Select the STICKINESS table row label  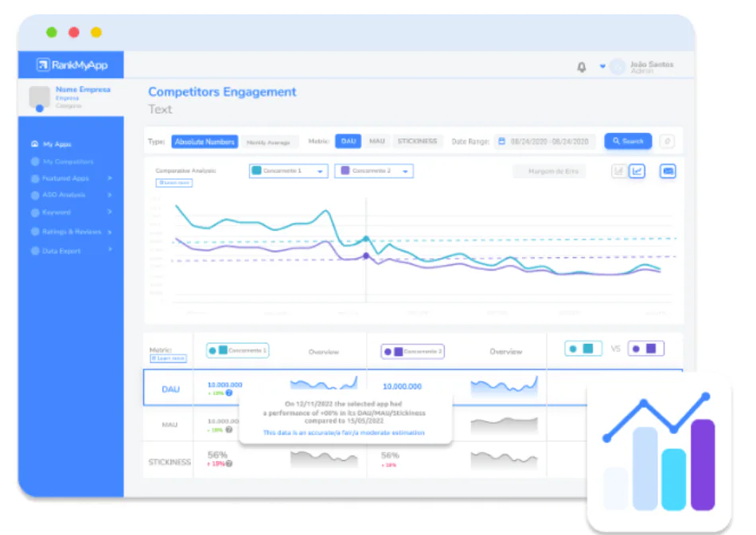(x=170, y=463)
